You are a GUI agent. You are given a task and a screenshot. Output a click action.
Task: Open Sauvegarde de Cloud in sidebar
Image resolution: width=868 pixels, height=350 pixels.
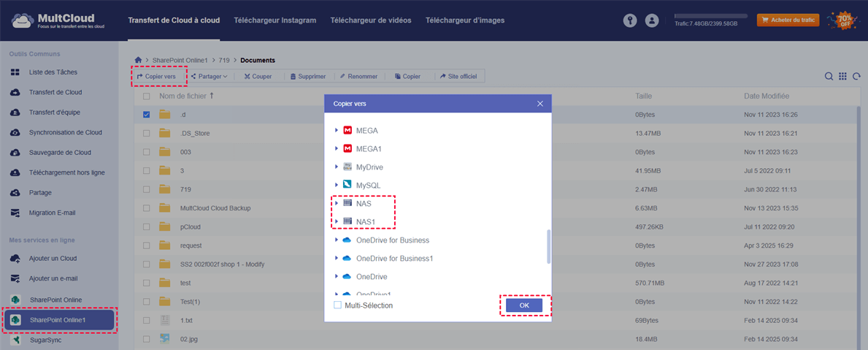click(59, 152)
